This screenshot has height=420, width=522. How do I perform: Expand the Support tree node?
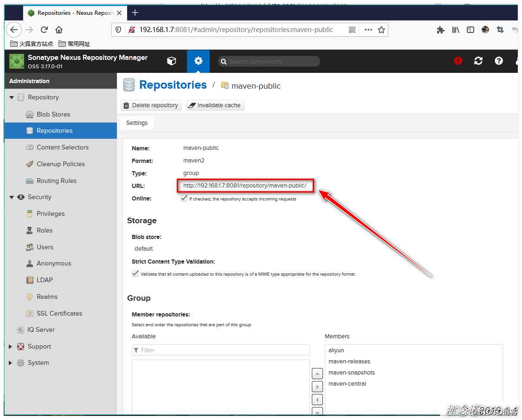[10, 346]
